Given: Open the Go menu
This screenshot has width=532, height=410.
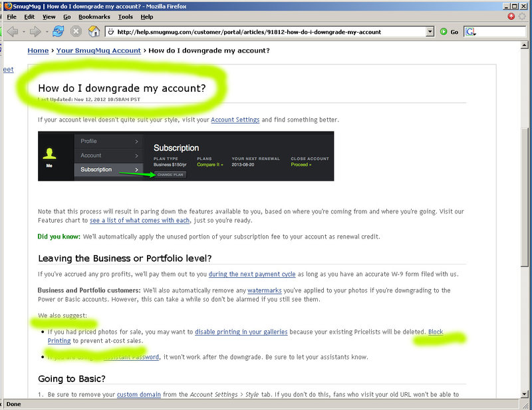Looking at the screenshot, I should tap(67, 17).
